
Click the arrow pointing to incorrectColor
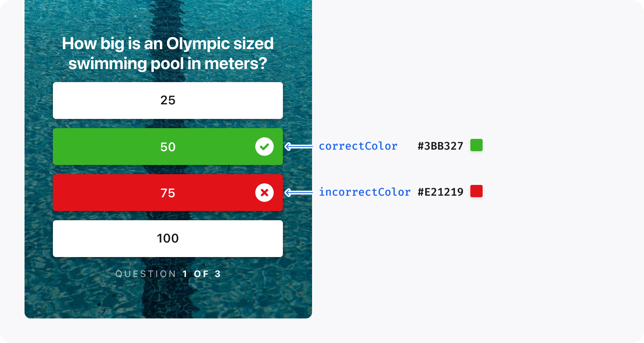pos(299,192)
